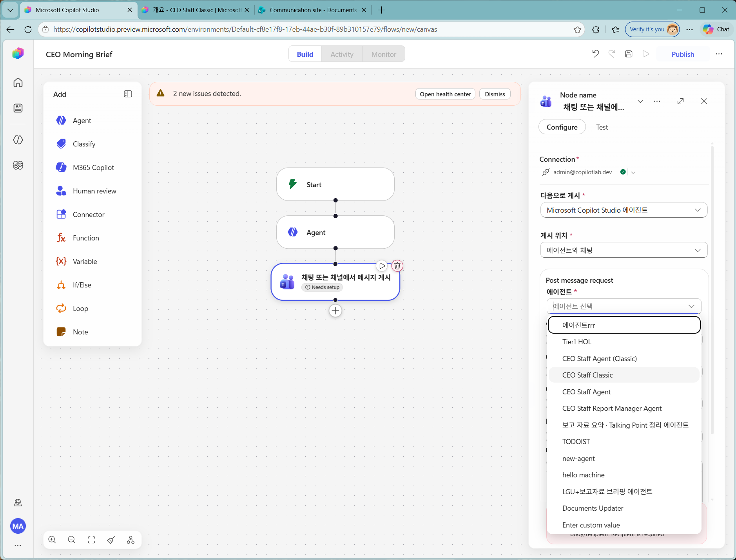Add a Human review node
Screen dimensions: 736x560
click(x=93, y=191)
